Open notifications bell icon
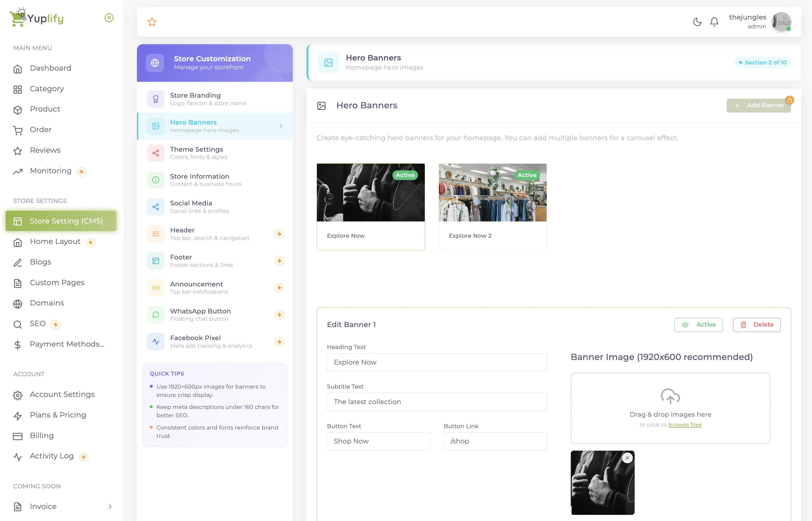 click(x=714, y=22)
